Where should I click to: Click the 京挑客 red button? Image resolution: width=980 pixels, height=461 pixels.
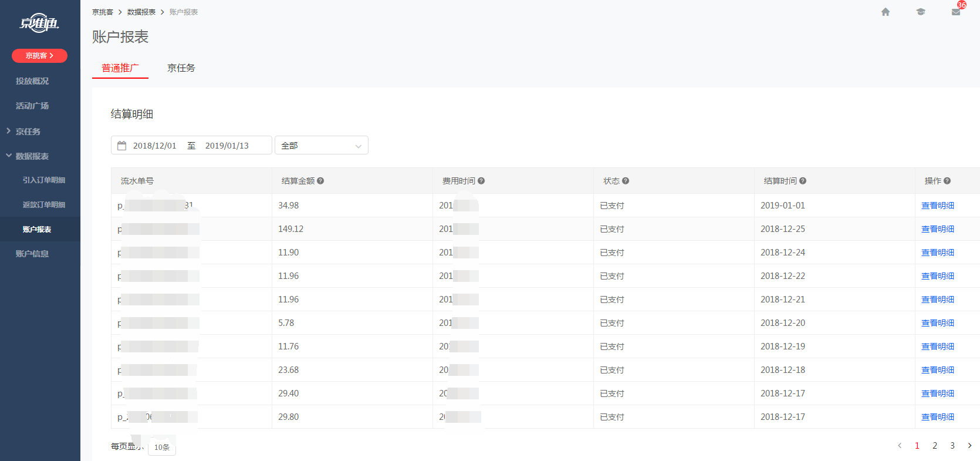tap(39, 56)
